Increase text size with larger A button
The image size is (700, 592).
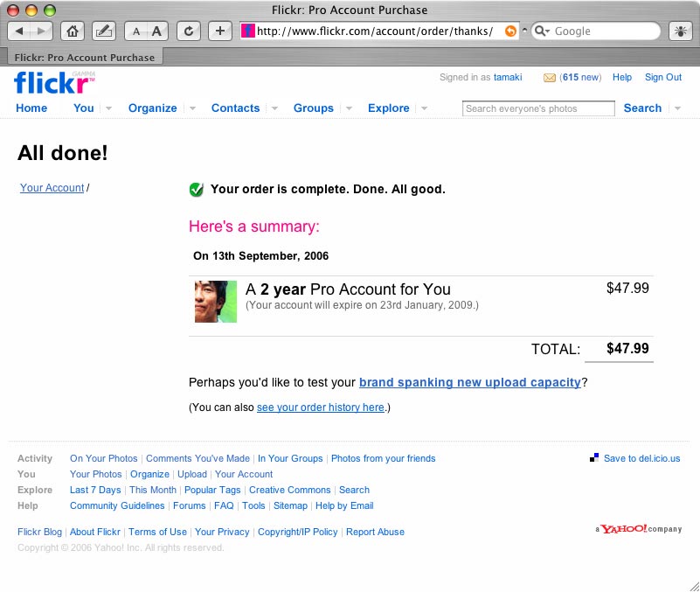[156, 31]
